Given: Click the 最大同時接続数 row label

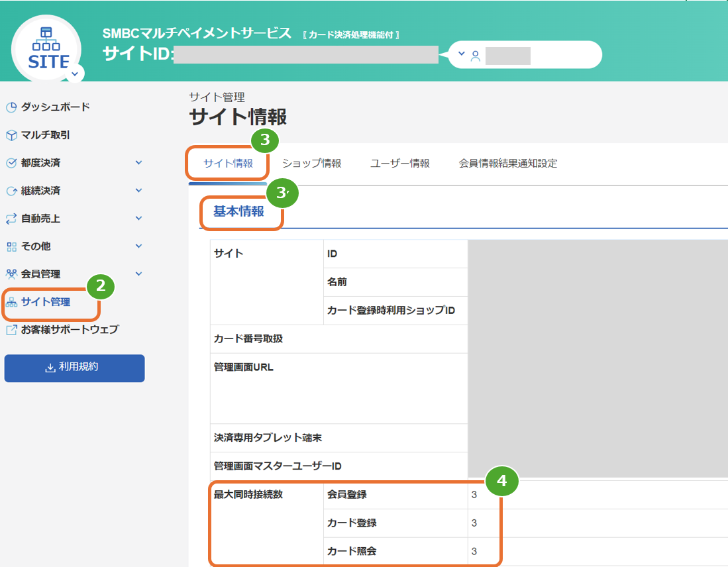Looking at the screenshot, I should click(x=248, y=495).
